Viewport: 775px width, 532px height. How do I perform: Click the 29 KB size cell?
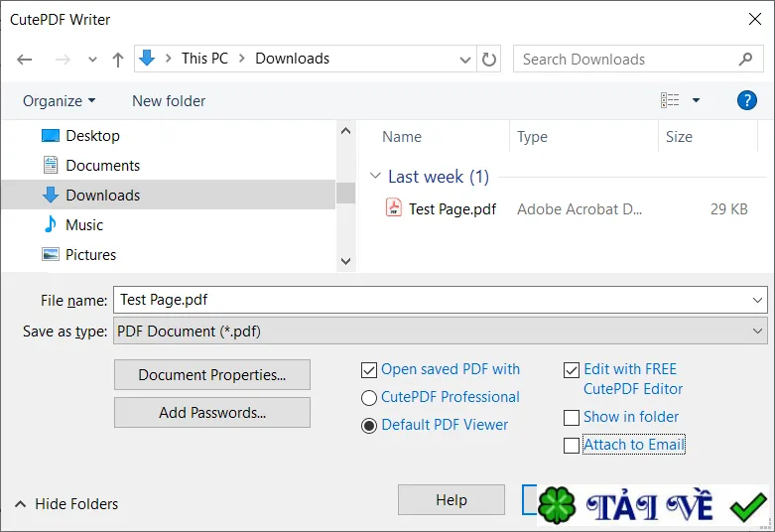coord(728,209)
